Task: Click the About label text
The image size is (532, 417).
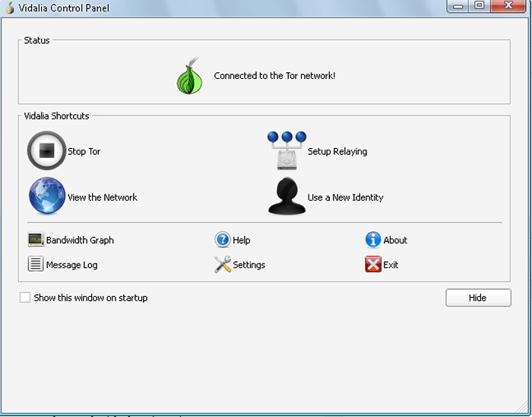Action: click(395, 240)
